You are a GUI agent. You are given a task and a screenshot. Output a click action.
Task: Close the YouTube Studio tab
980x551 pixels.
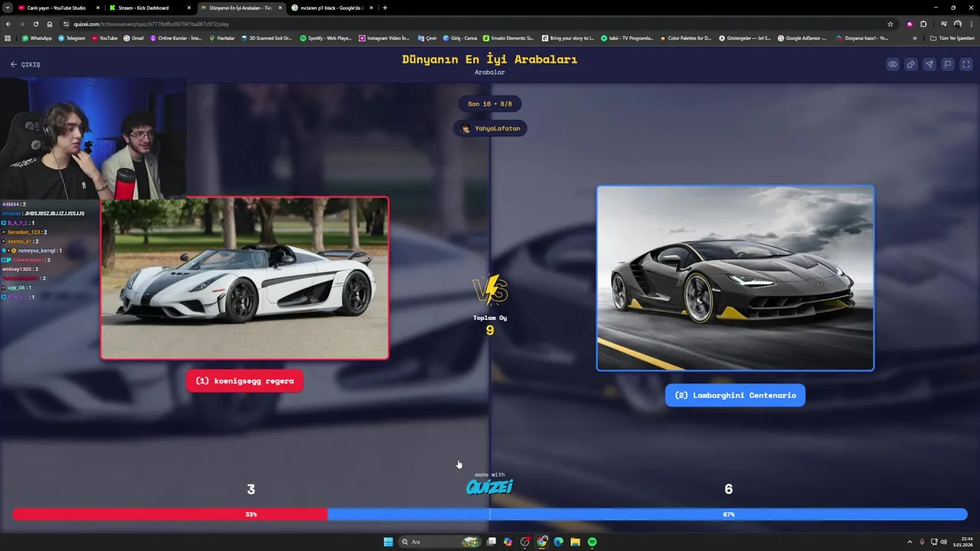97,8
